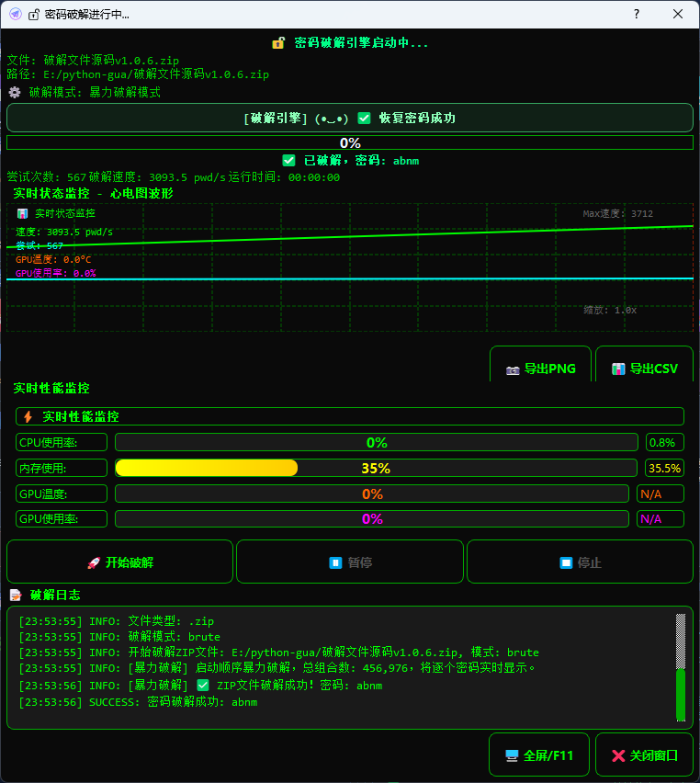Click the app logo icon in title bar
The height and width of the screenshot is (783, 700).
(16, 14)
